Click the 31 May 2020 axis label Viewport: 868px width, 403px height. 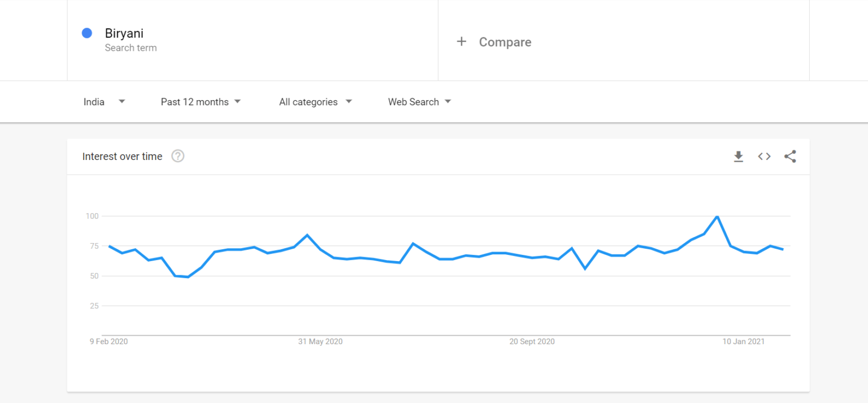(320, 341)
